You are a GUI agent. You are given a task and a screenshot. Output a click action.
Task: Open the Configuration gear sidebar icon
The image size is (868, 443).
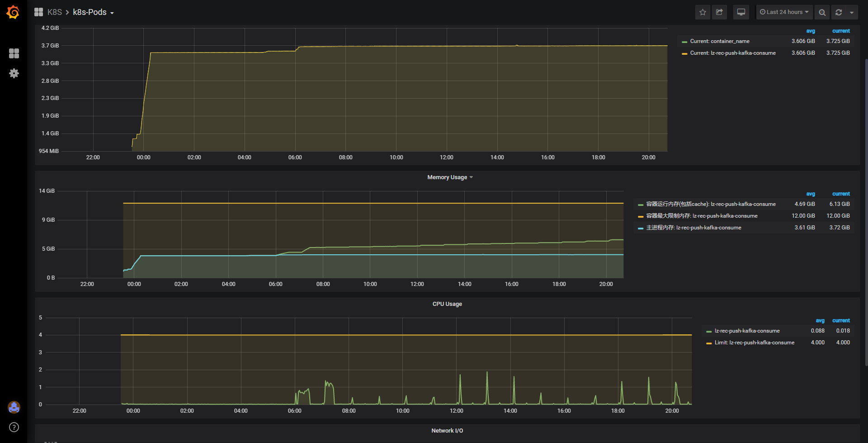[14, 73]
